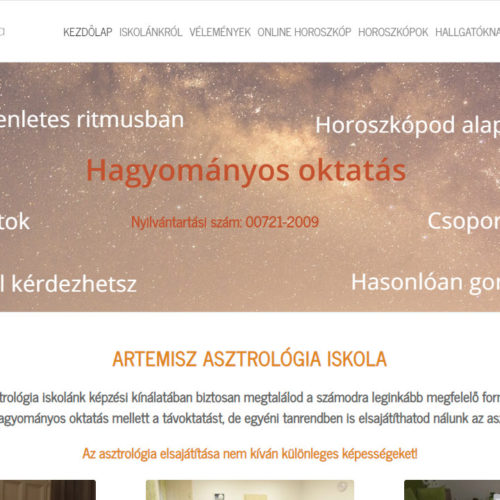500x500 pixels.
Task: Click the site logo at top left
Action: pyautogui.click(x=2, y=32)
